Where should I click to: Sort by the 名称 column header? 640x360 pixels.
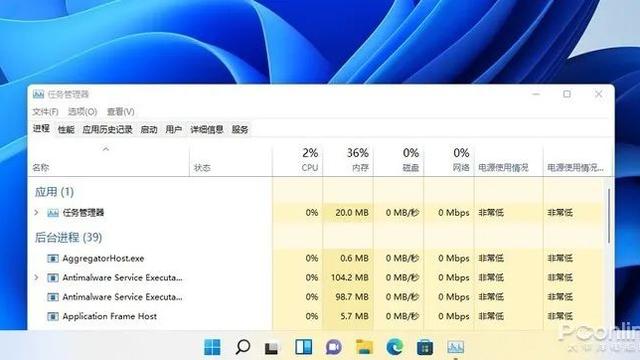click(x=109, y=161)
